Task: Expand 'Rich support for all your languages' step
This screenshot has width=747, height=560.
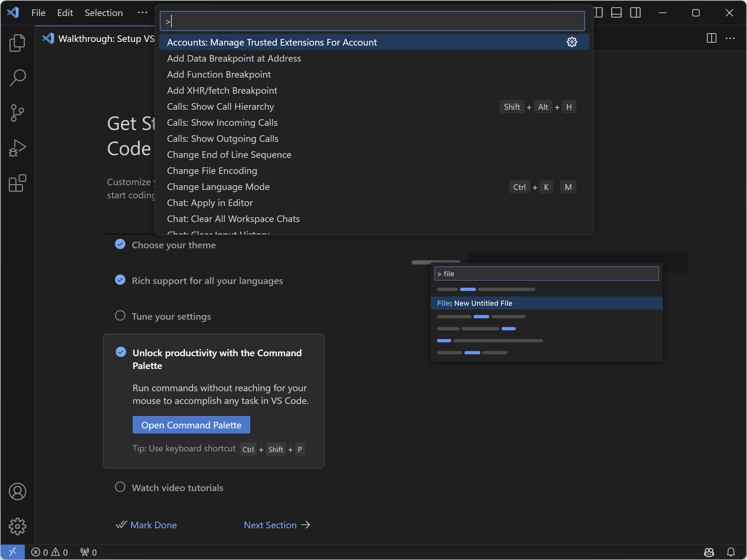Action: click(207, 281)
